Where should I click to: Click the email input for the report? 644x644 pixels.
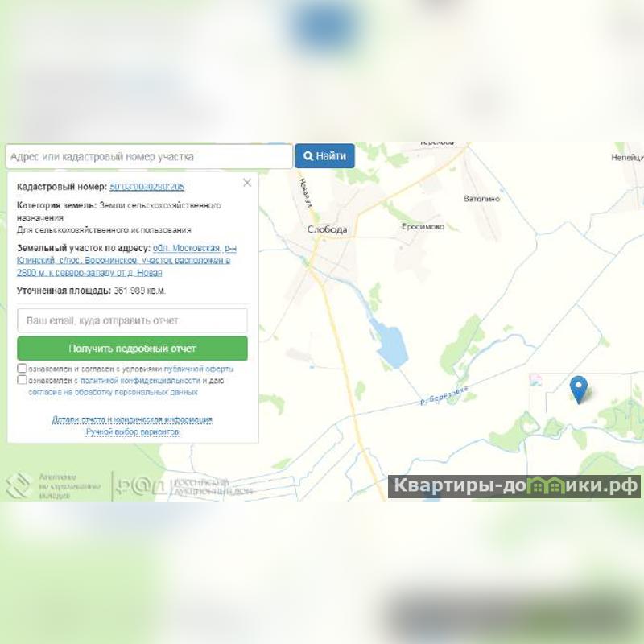(x=132, y=320)
